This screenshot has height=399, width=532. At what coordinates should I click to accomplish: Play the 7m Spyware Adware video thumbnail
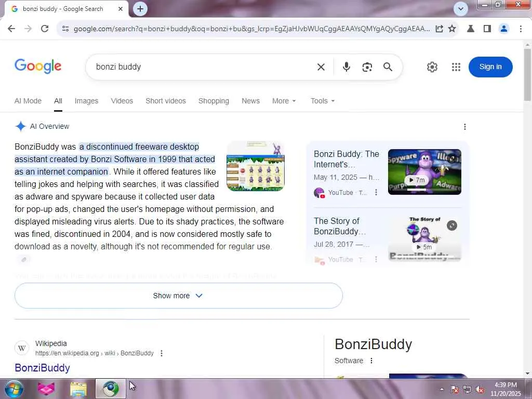click(x=424, y=171)
